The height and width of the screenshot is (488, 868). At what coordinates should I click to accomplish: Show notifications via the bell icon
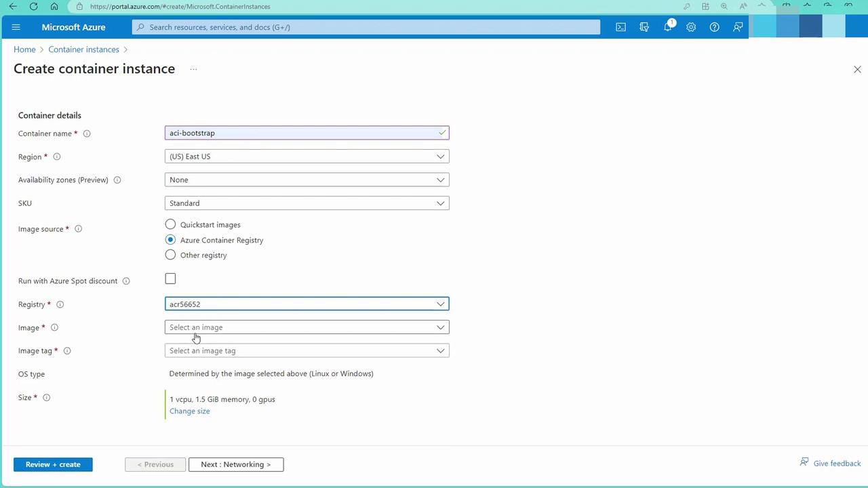click(668, 27)
